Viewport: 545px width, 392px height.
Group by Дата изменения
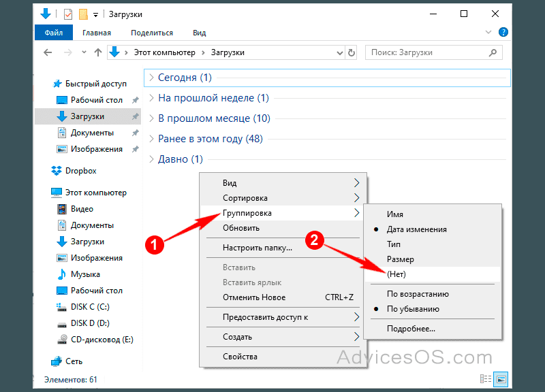pos(433,229)
